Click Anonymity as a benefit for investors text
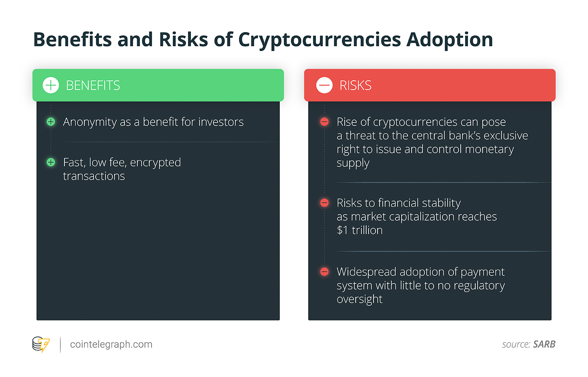The width and height of the screenshot is (588, 377). tap(153, 122)
